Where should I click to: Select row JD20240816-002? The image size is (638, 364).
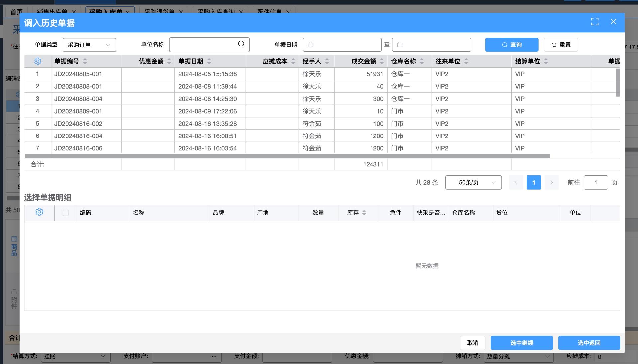pyautogui.click(x=322, y=124)
